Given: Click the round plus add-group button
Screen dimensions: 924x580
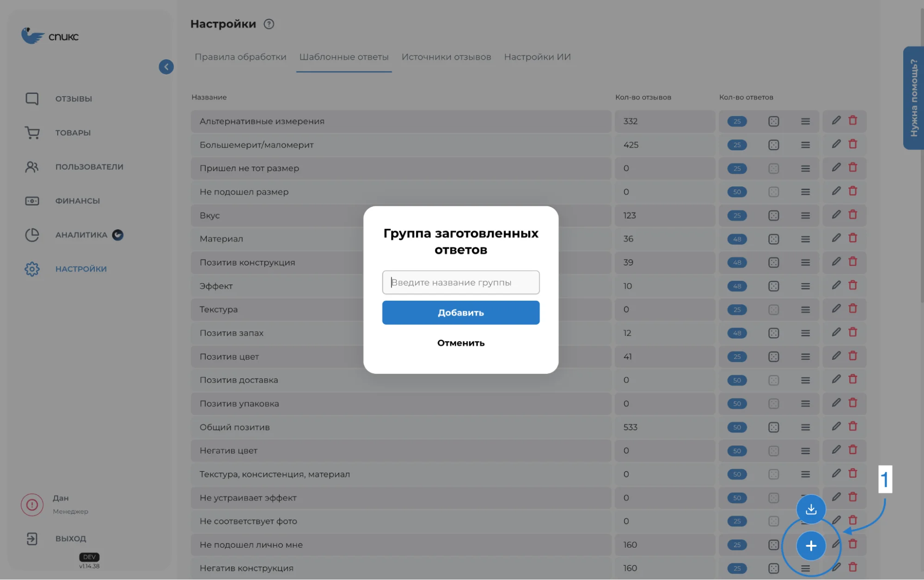Looking at the screenshot, I should pos(811,546).
